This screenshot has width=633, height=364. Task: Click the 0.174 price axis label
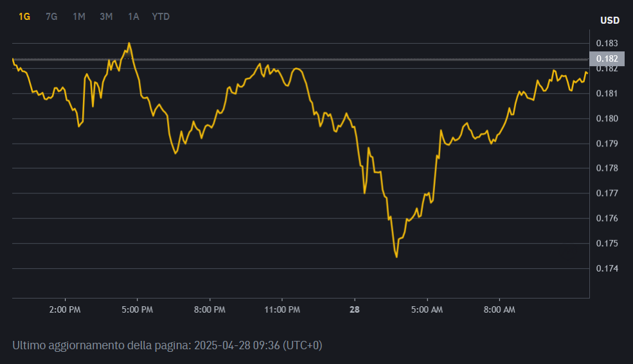click(607, 268)
